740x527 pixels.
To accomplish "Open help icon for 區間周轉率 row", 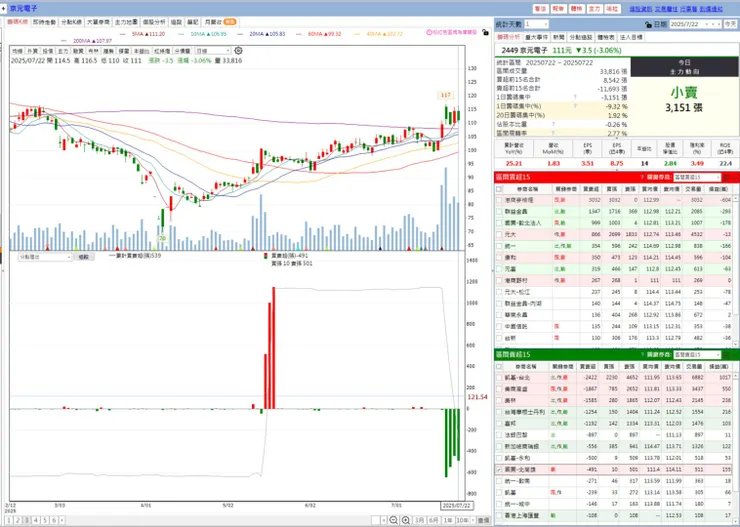I will [554, 134].
